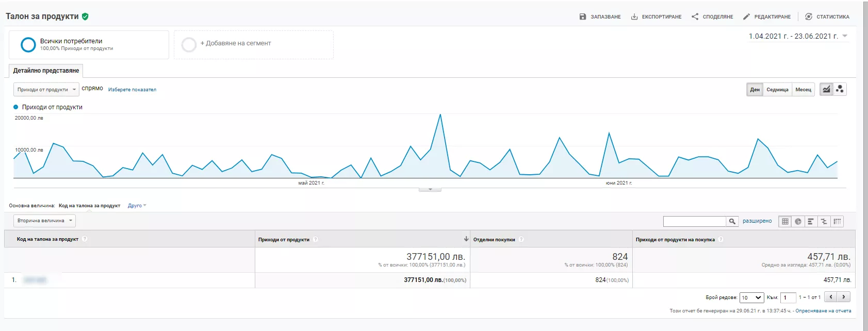Open the pivot table view icon
This screenshot has height=331, width=868.
coord(837,221)
